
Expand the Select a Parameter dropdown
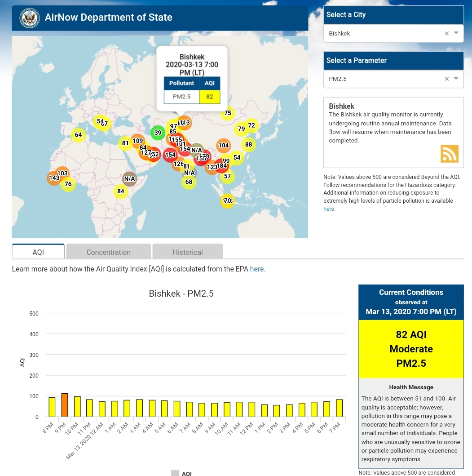tap(456, 79)
